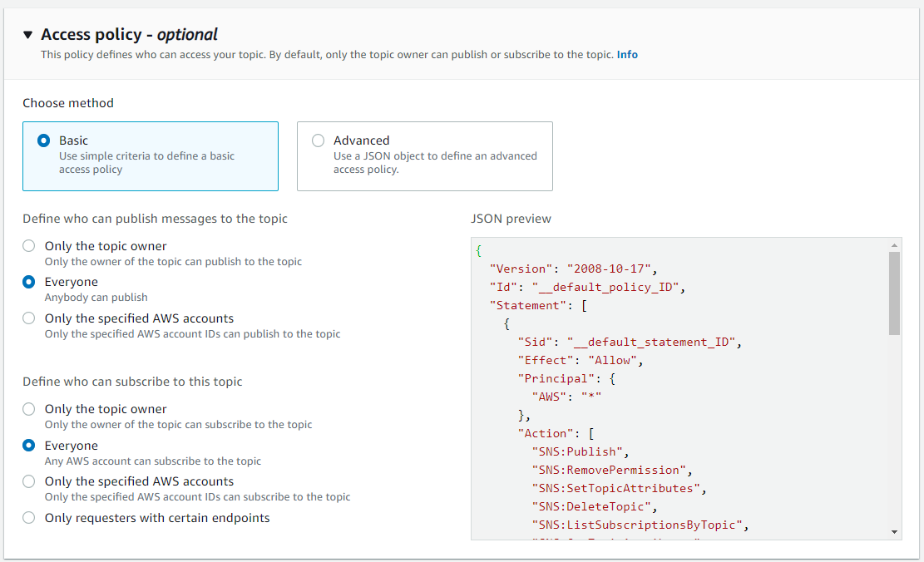The height and width of the screenshot is (562, 924).
Task: Click the "Choose method" heading
Action: pyautogui.click(x=68, y=102)
